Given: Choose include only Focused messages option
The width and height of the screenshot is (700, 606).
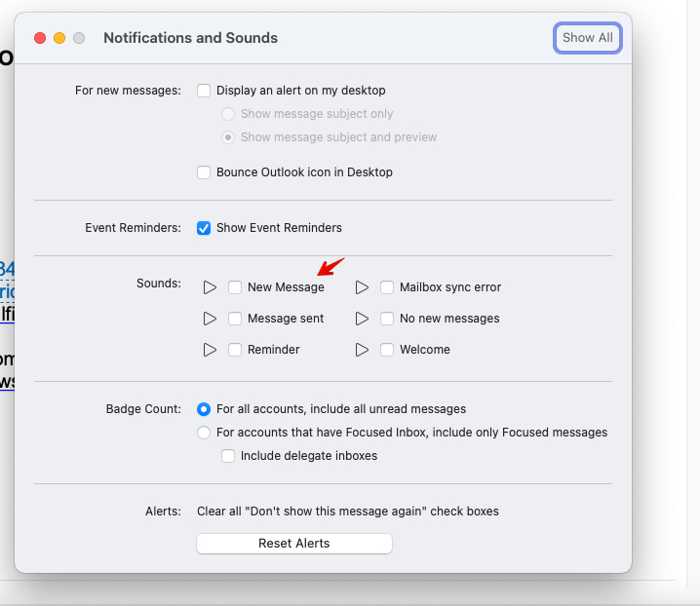Looking at the screenshot, I should (x=204, y=433).
